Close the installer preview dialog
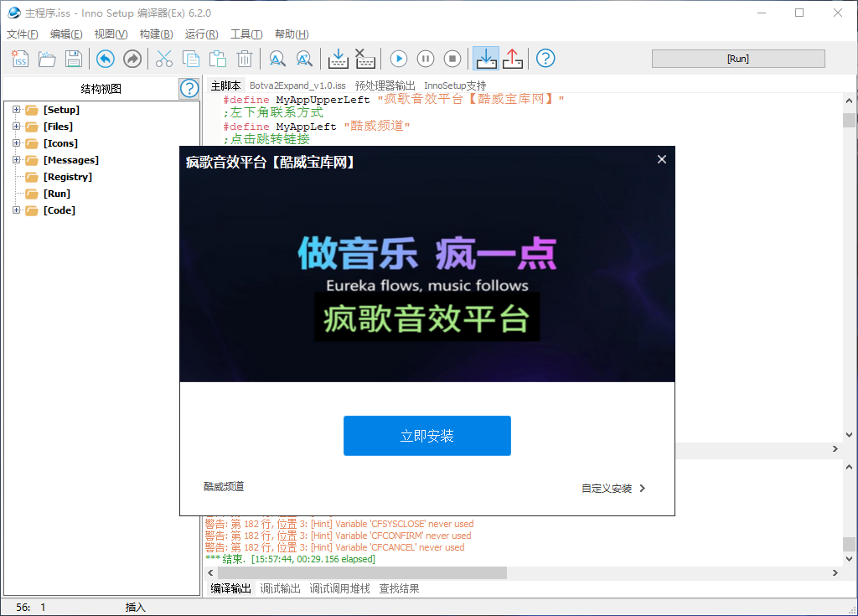This screenshot has height=616, width=858. [x=662, y=159]
